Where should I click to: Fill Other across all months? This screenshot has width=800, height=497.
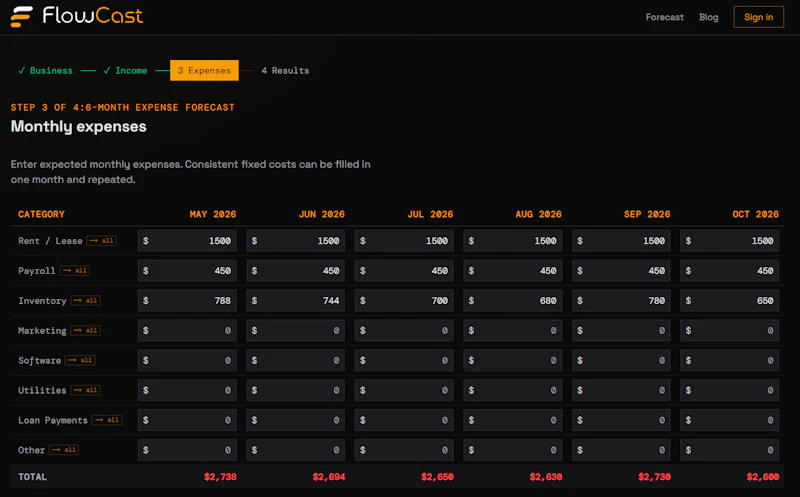click(64, 450)
